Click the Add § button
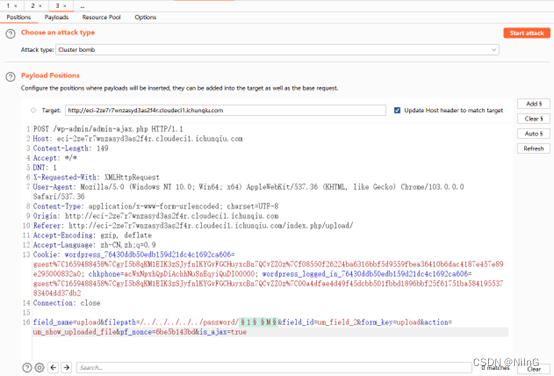 click(534, 104)
